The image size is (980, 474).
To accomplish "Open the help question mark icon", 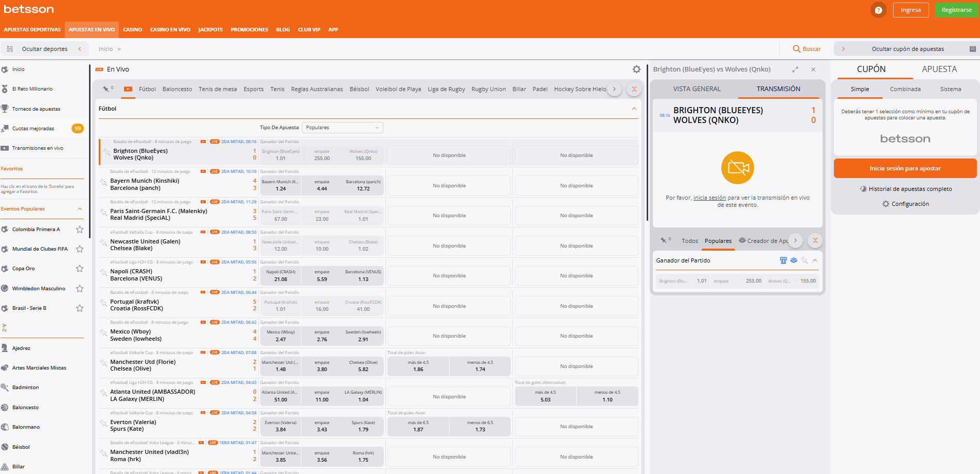I will click(878, 10).
